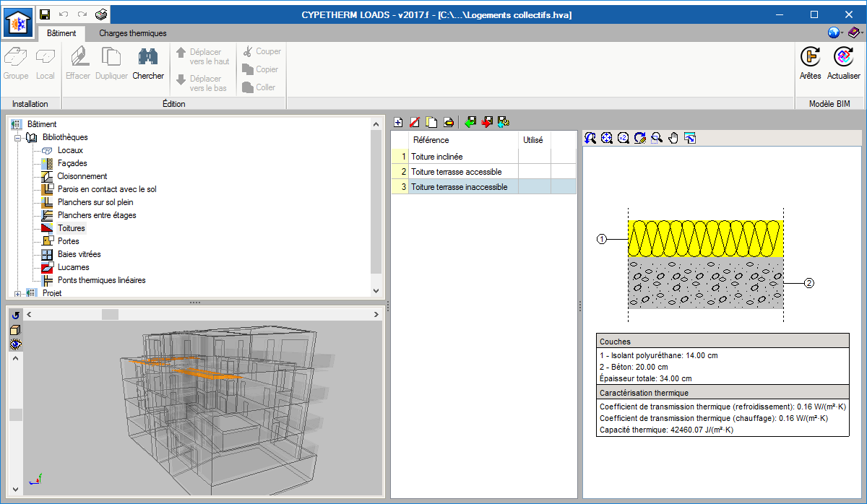
Task: Click the tree panel scroll down arrow
Action: tap(376, 290)
